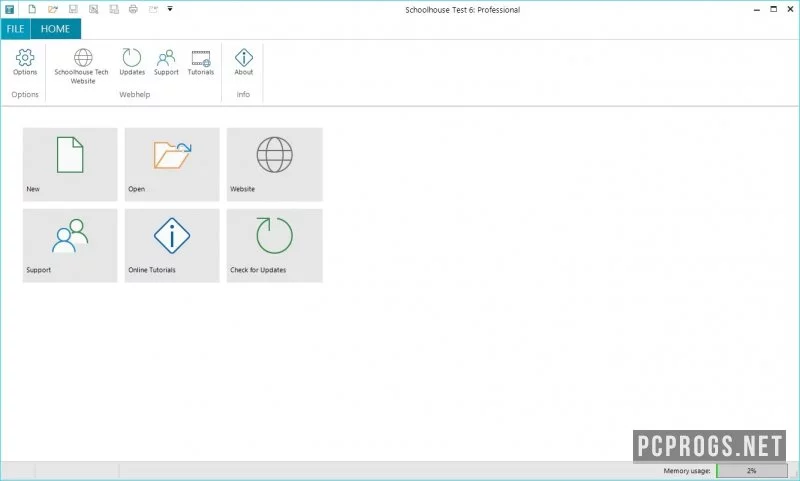Screen dimensions: 800x481
Task: Click the Schoolhouse Test app icon in title bar
Action: (9, 9)
